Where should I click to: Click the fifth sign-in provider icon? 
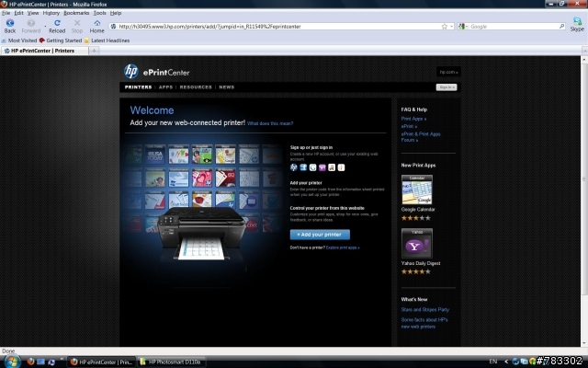[x=332, y=167]
